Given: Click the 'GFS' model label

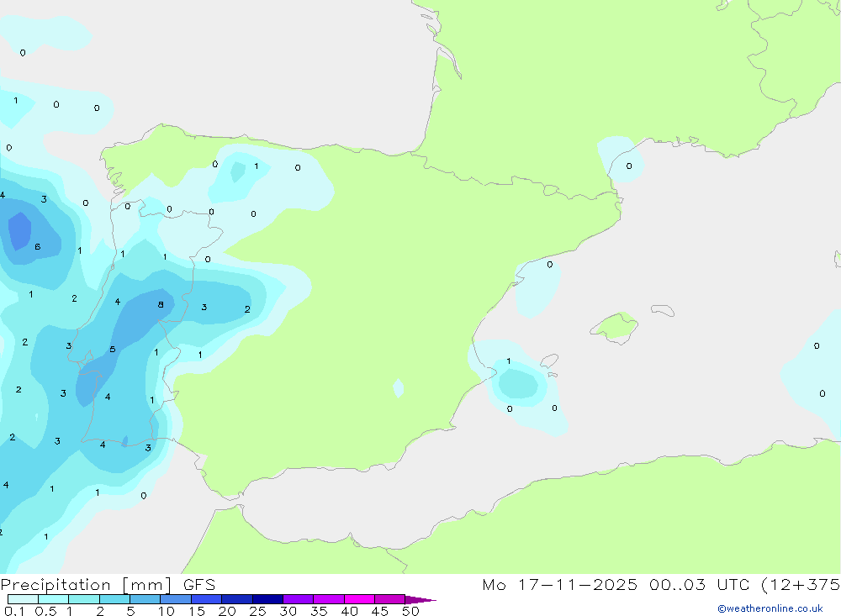Looking at the screenshot, I should click(x=199, y=584).
